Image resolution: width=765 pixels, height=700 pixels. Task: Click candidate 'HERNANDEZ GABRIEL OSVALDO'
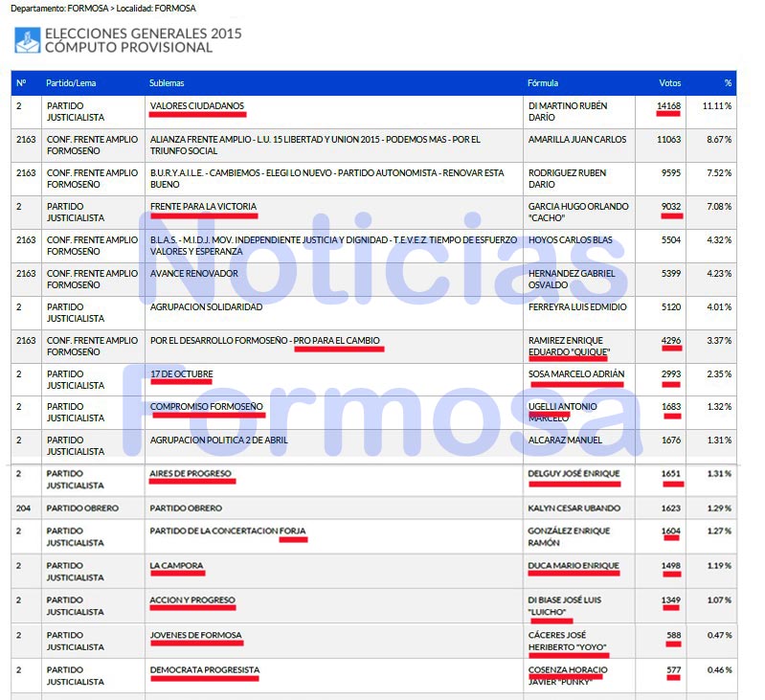tap(572, 279)
